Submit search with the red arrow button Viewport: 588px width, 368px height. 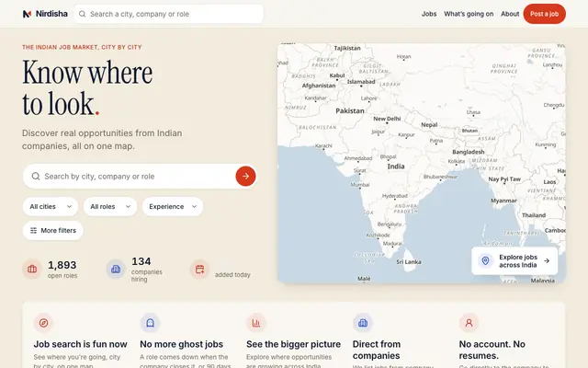pos(245,176)
